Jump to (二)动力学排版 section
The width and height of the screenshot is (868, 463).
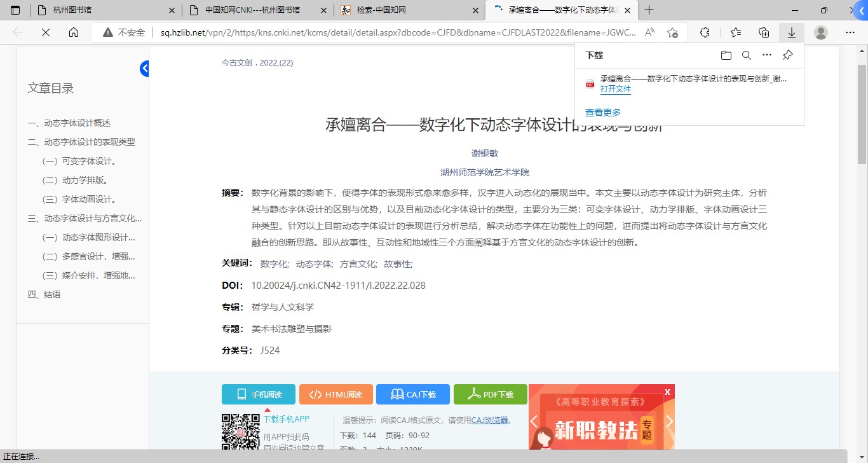pos(75,180)
